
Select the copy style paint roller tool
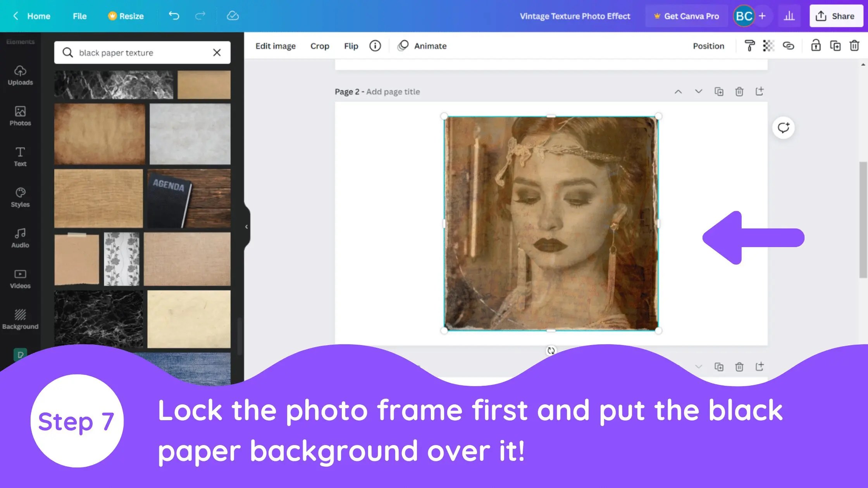[x=749, y=46]
